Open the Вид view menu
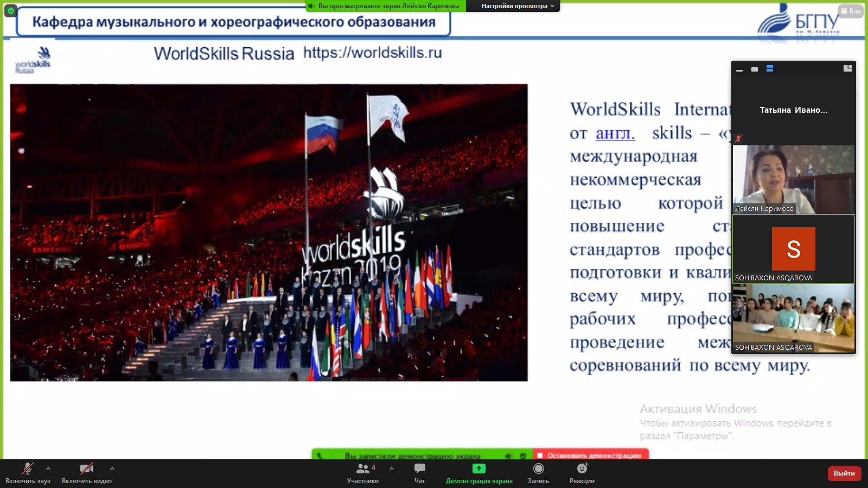Image resolution: width=868 pixels, height=488 pixels. [850, 11]
